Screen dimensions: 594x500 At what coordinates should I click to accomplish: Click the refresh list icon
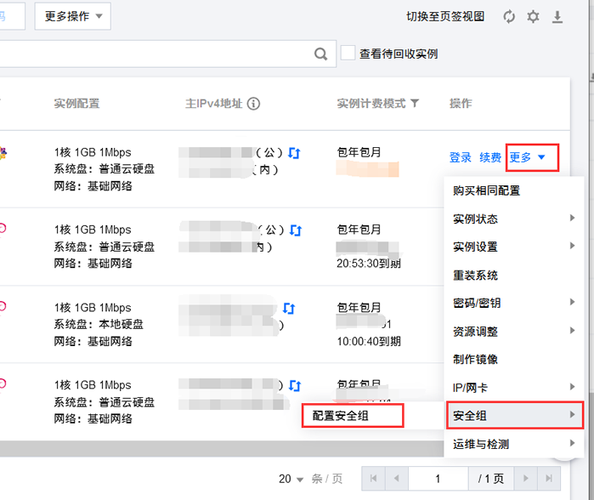pyautogui.click(x=509, y=17)
